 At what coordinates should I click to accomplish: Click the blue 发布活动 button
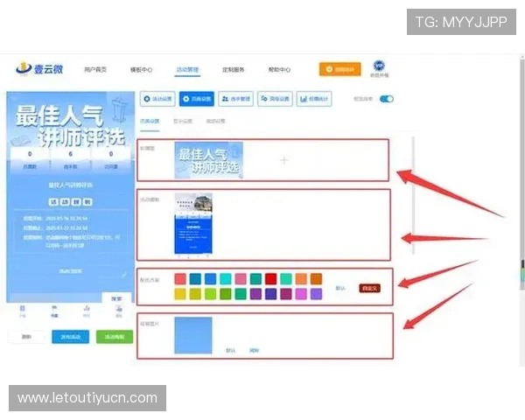[70, 337]
